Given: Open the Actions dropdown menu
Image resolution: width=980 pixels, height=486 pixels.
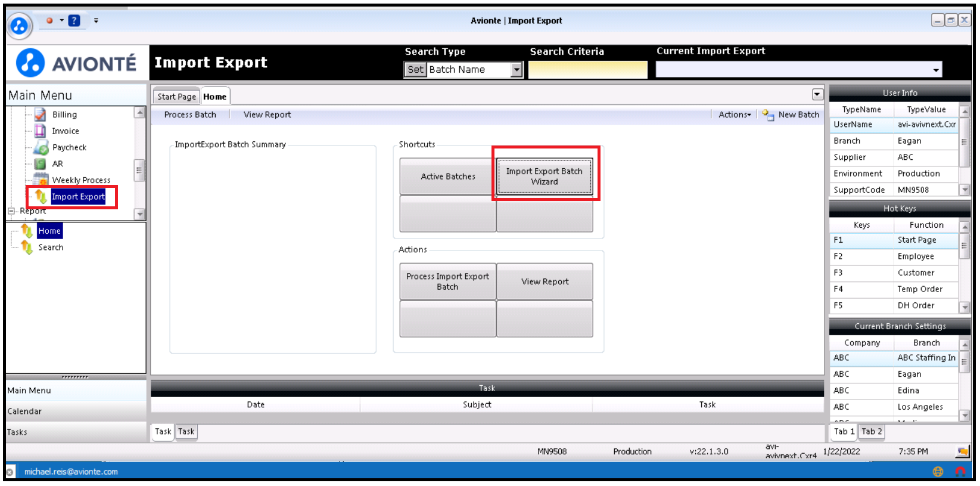Looking at the screenshot, I should pyautogui.click(x=735, y=114).
